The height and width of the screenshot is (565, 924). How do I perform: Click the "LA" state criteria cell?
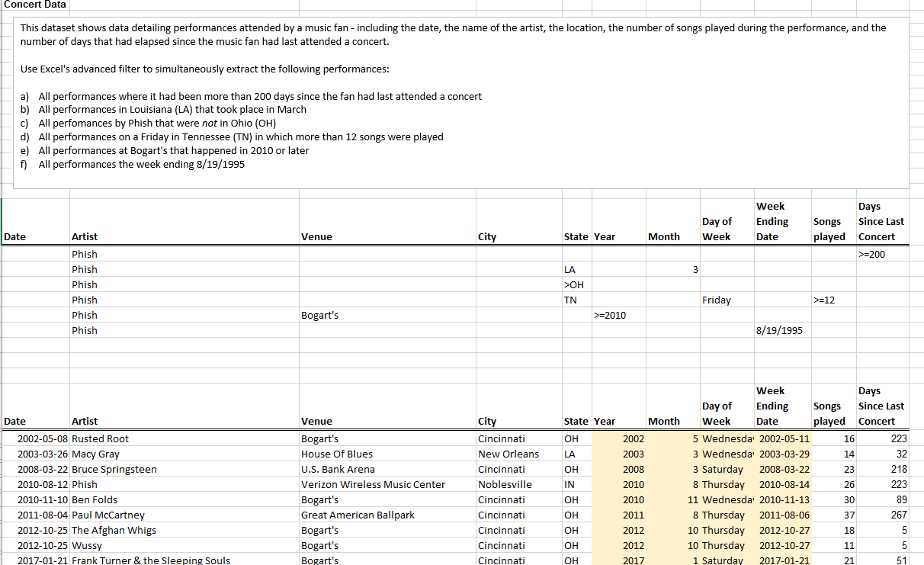[570, 269]
